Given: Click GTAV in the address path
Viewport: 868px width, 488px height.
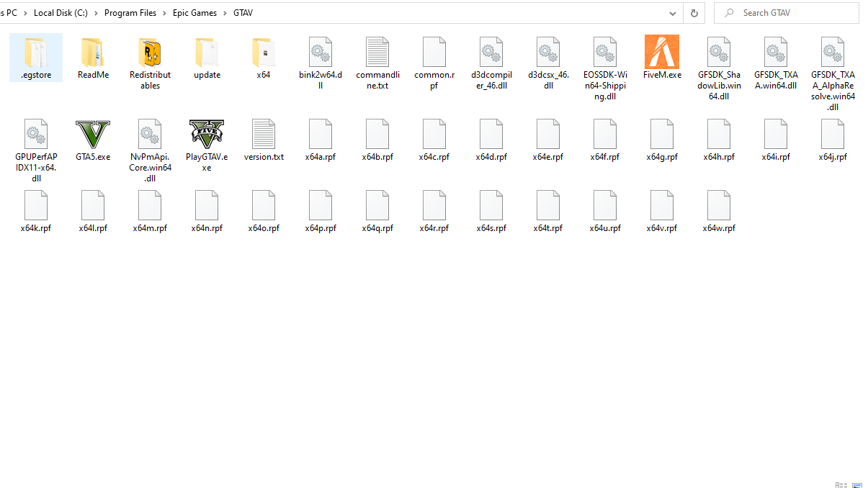Looking at the screenshot, I should click(x=243, y=13).
